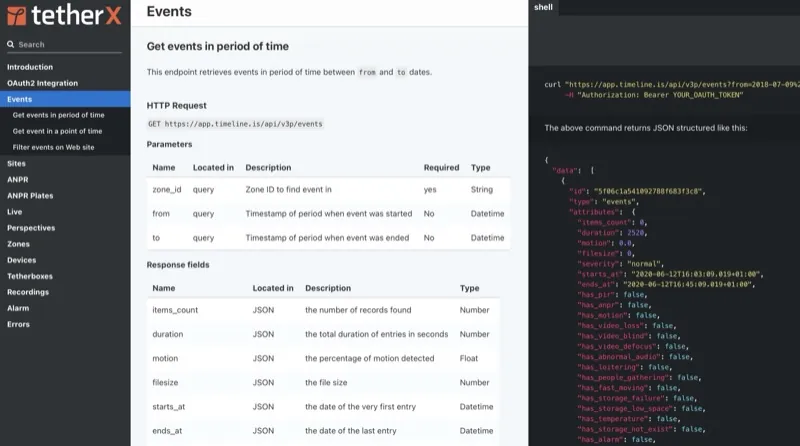The image size is (800, 446).
Task: Click the 'zone_id' parameter cell
Action: point(166,190)
